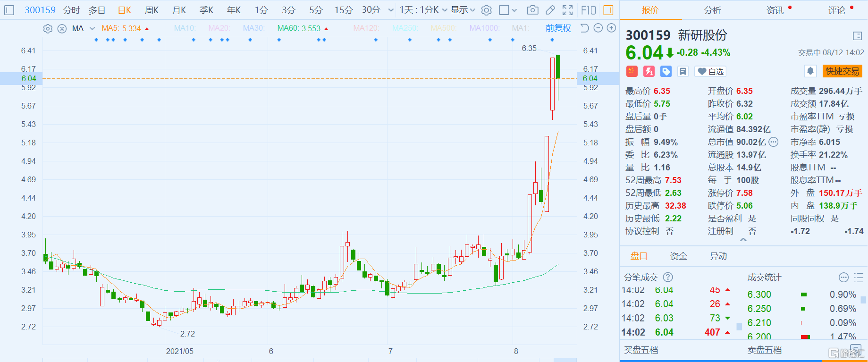Toggle MA5 line visibility

pyautogui.click(x=121, y=28)
